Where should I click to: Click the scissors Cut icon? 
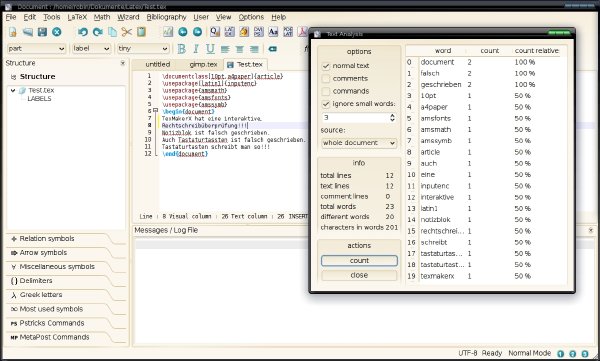[x=127, y=32]
